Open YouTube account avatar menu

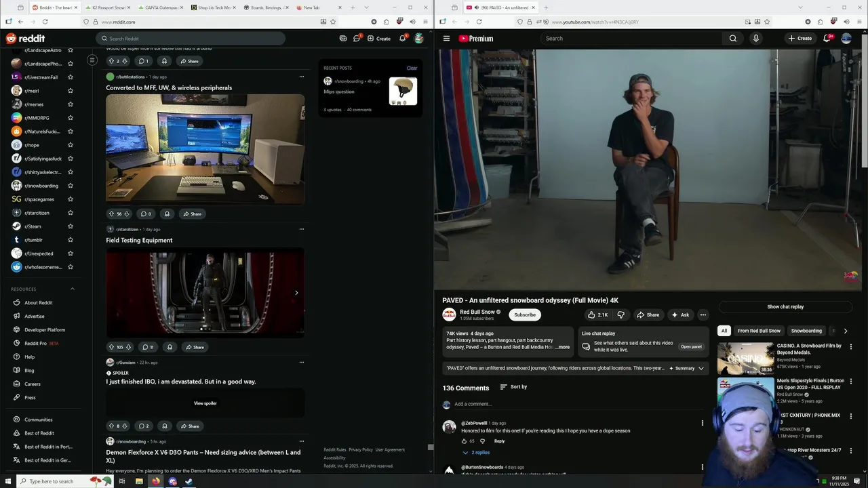tap(846, 39)
